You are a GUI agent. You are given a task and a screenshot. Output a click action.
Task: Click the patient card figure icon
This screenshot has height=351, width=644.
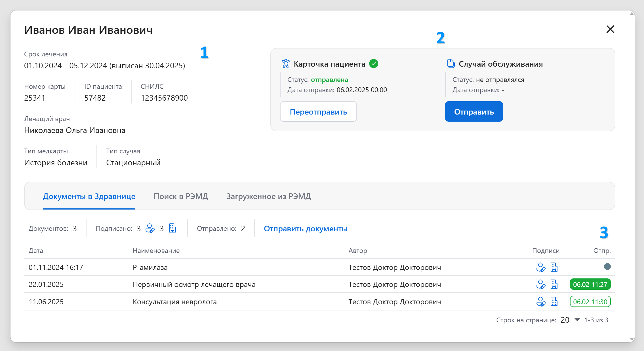pos(285,64)
